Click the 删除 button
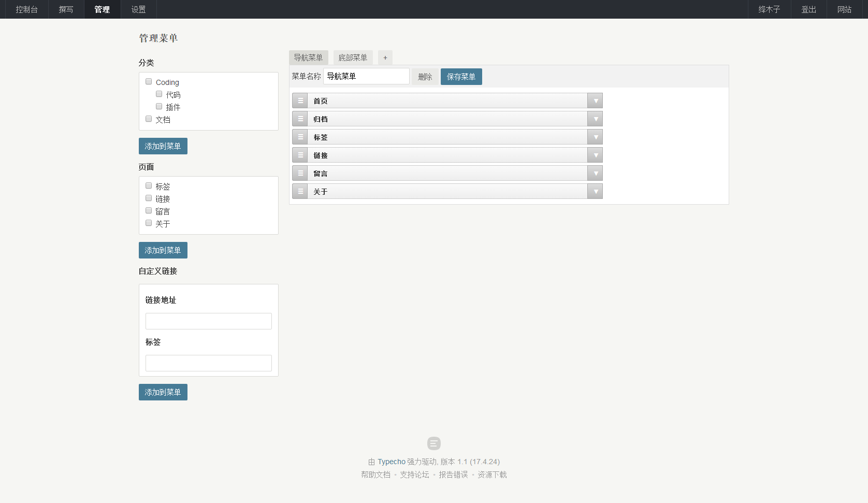Image resolution: width=868 pixels, height=503 pixels. 425,77
